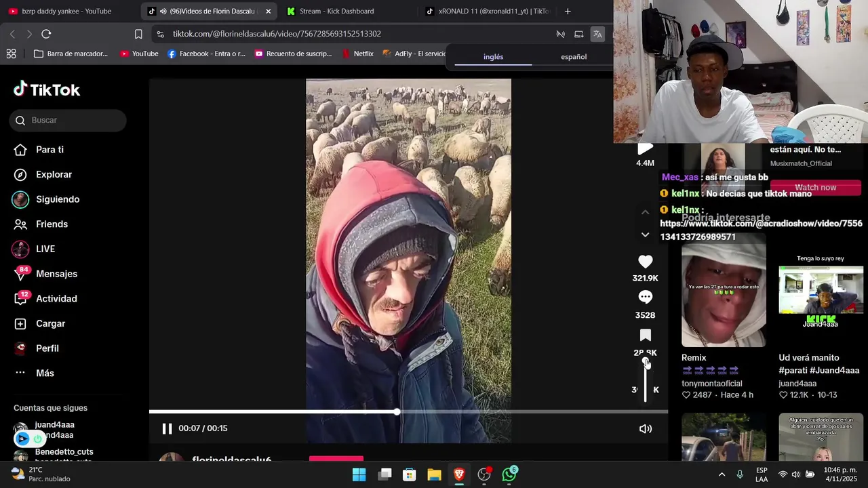Bookmark this page icon
Viewport: 868px width, 488px height.
coord(138,34)
